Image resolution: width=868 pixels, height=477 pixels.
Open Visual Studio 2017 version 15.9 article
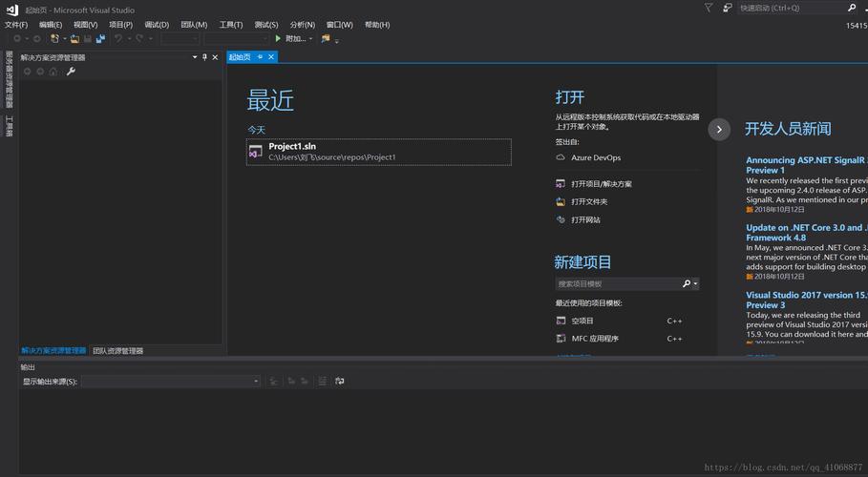point(807,300)
